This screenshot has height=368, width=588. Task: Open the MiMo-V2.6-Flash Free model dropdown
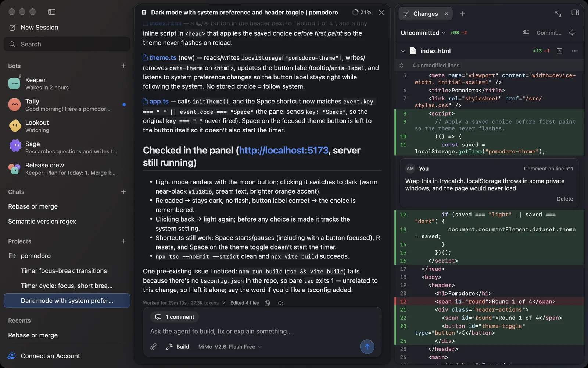coord(230,347)
